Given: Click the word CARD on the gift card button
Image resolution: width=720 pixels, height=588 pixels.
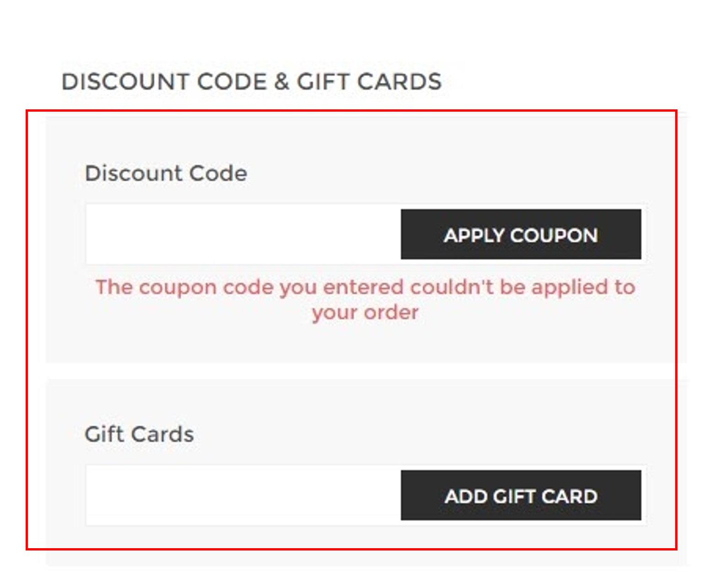Looking at the screenshot, I should click(569, 496).
